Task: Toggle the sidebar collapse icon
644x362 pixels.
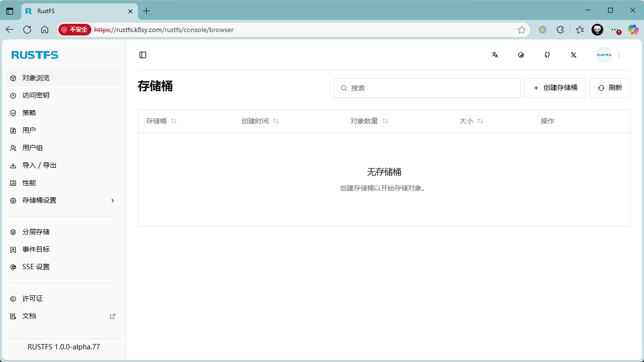Action: click(143, 55)
